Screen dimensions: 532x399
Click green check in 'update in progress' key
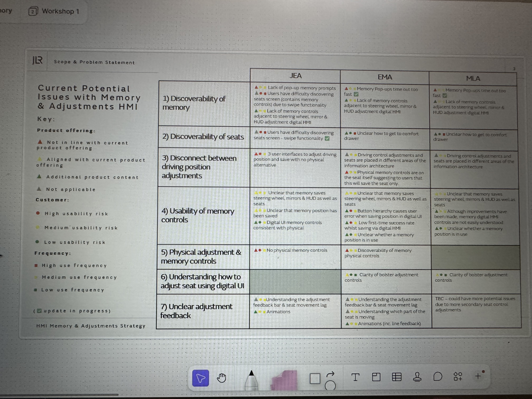pyautogui.click(x=40, y=311)
